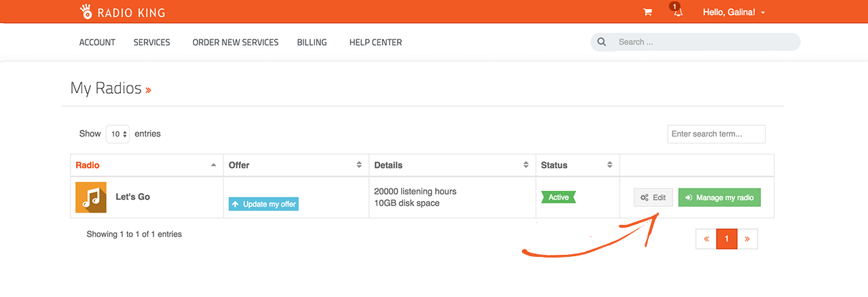Click the Radio King logo
The height and width of the screenshot is (297, 868).
[122, 12]
